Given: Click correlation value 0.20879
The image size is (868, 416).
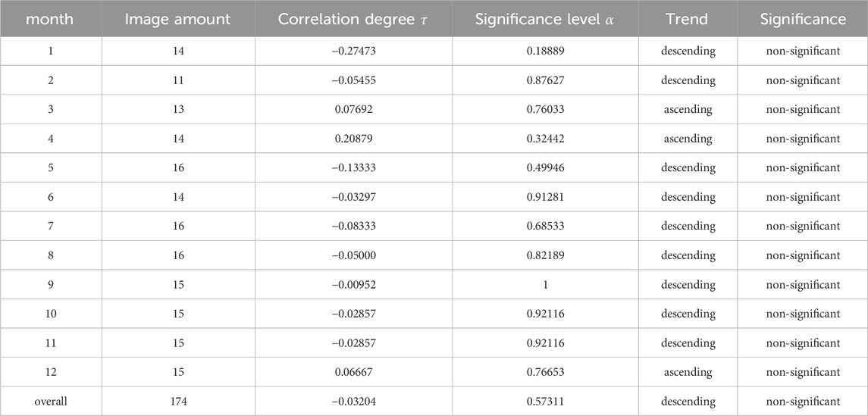Looking at the screenshot, I should pyautogui.click(x=353, y=139).
